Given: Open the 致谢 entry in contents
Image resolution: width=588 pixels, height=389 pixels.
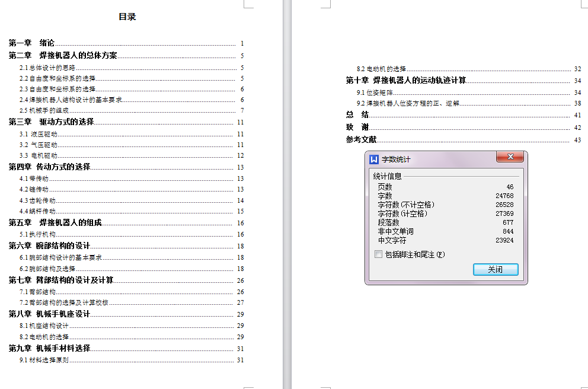Looking at the screenshot, I should (464, 127).
